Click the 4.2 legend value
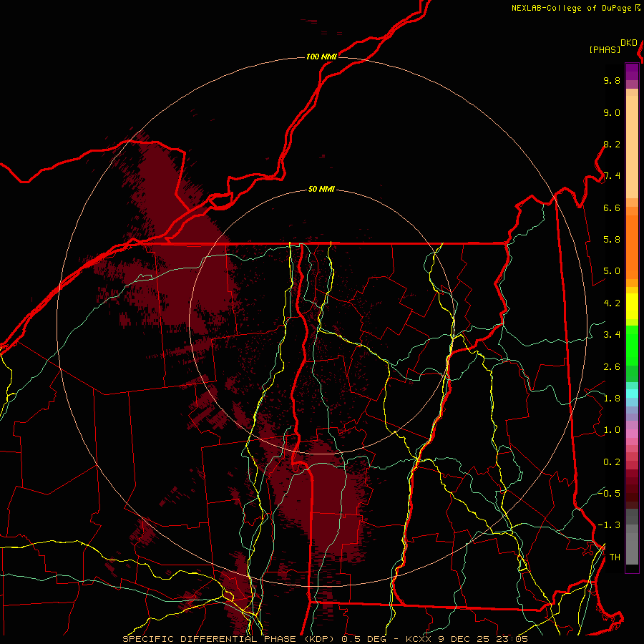The height and width of the screenshot is (644, 644). click(612, 303)
